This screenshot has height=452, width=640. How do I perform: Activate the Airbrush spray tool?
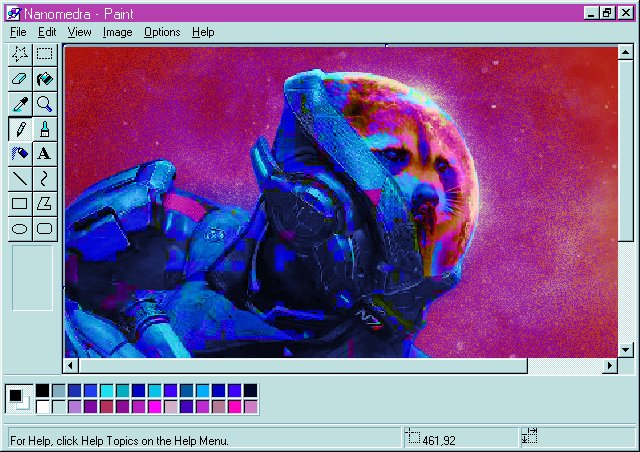tap(20, 154)
